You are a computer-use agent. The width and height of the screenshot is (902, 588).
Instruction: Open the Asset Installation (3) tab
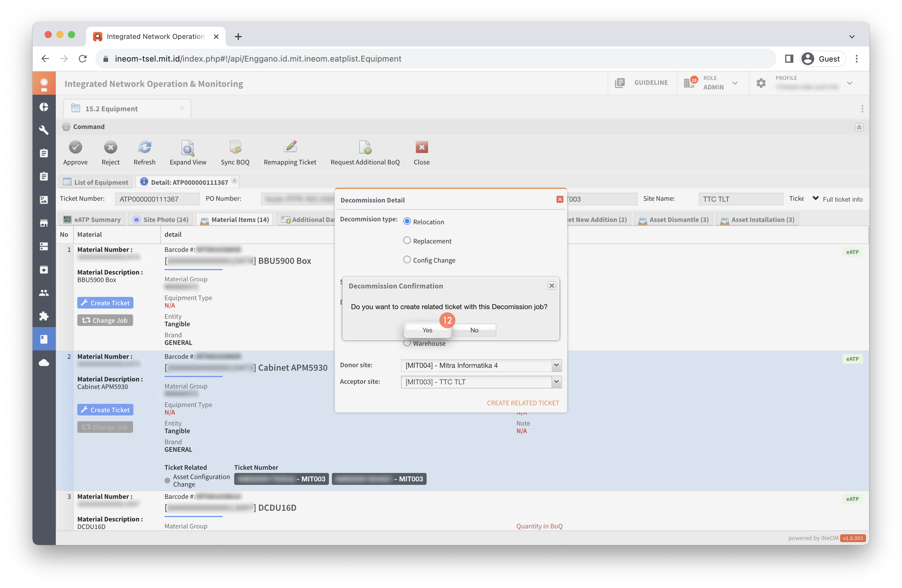pos(757,220)
